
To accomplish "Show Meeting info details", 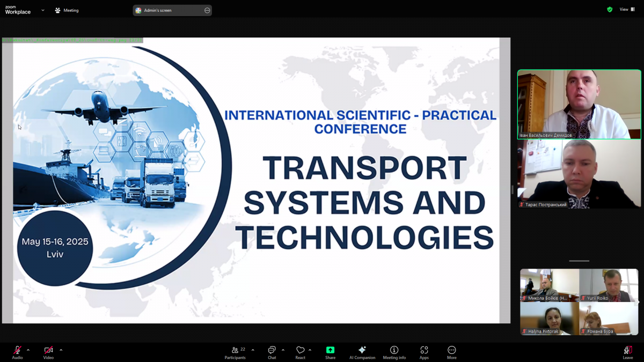I will (394, 352).
